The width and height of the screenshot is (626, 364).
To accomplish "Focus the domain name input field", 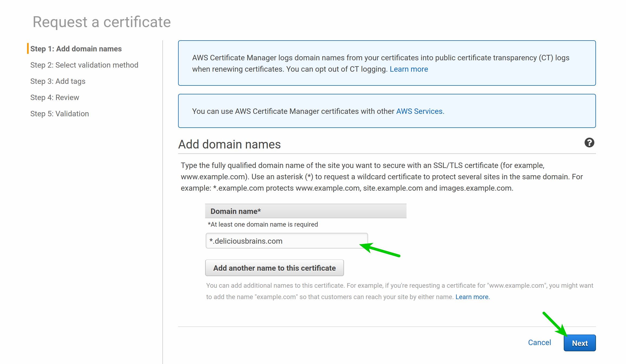I will (x=287, y=241).
